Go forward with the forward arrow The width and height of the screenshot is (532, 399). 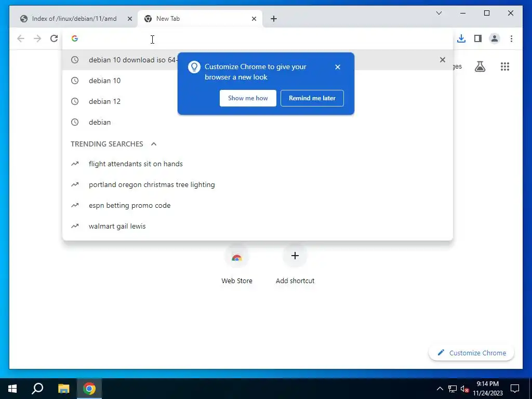click(x=37, y=38)
